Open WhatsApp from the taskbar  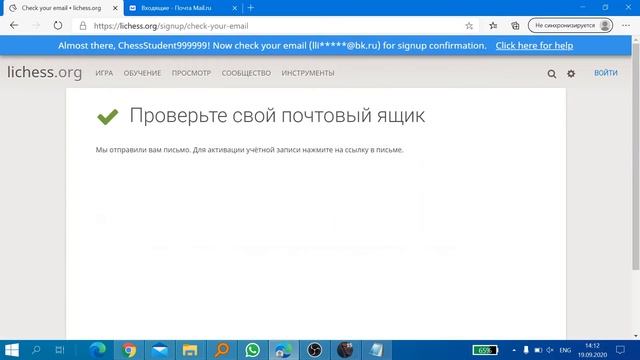coord(253,350)
